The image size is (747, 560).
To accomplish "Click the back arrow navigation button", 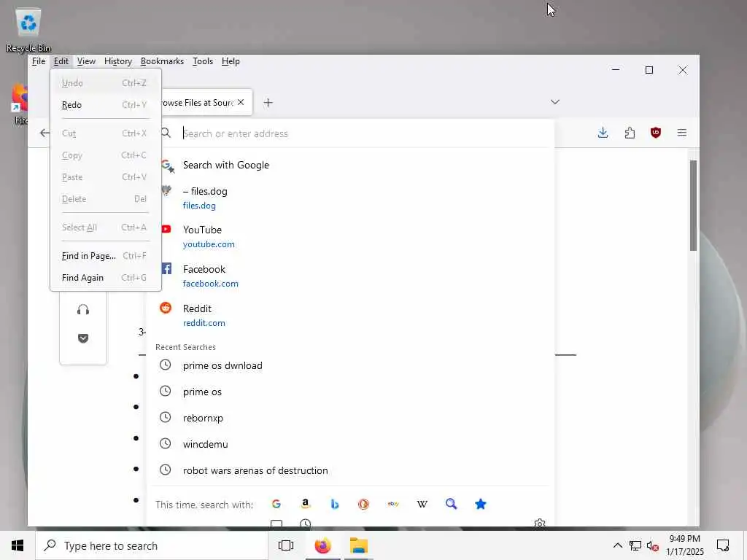I will [x=44, y=133].
